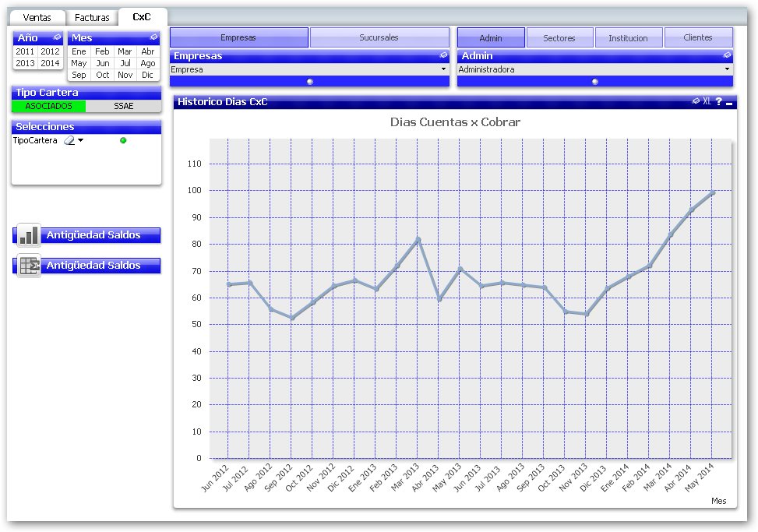
Task: Select month Ago
Action: tap(147, 63)
